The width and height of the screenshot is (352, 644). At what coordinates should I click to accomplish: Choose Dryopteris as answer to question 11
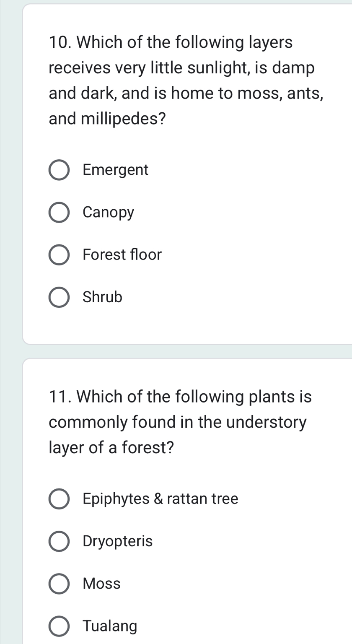[59, 541]
